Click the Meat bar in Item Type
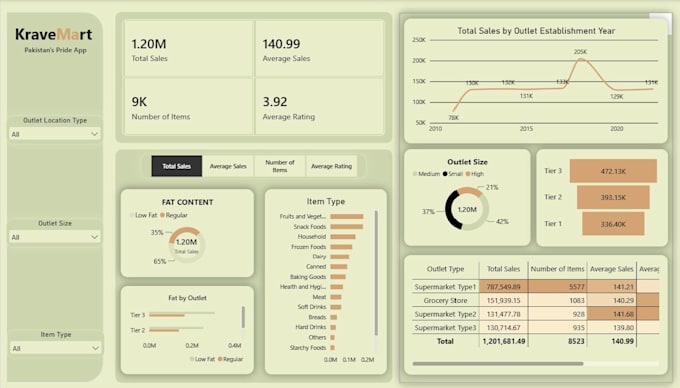The image size is (680, 388). [x=336, y=297]
